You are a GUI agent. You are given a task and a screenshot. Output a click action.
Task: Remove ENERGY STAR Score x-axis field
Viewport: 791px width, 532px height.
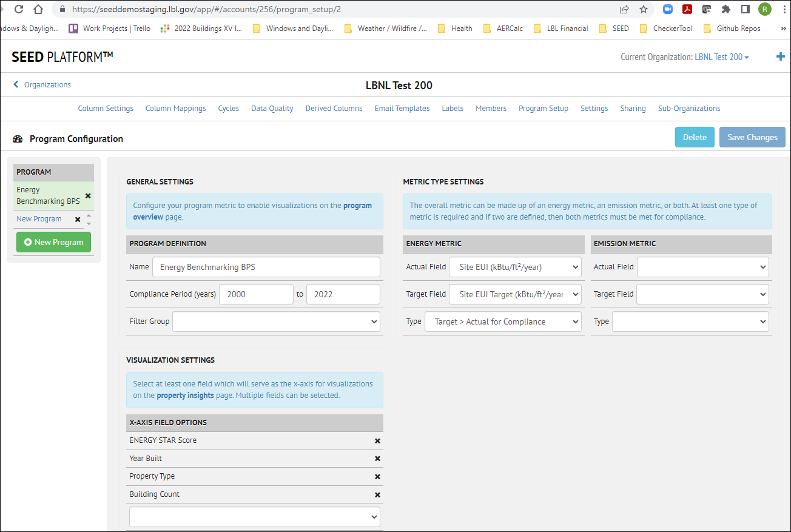click(x=377, y=440)
